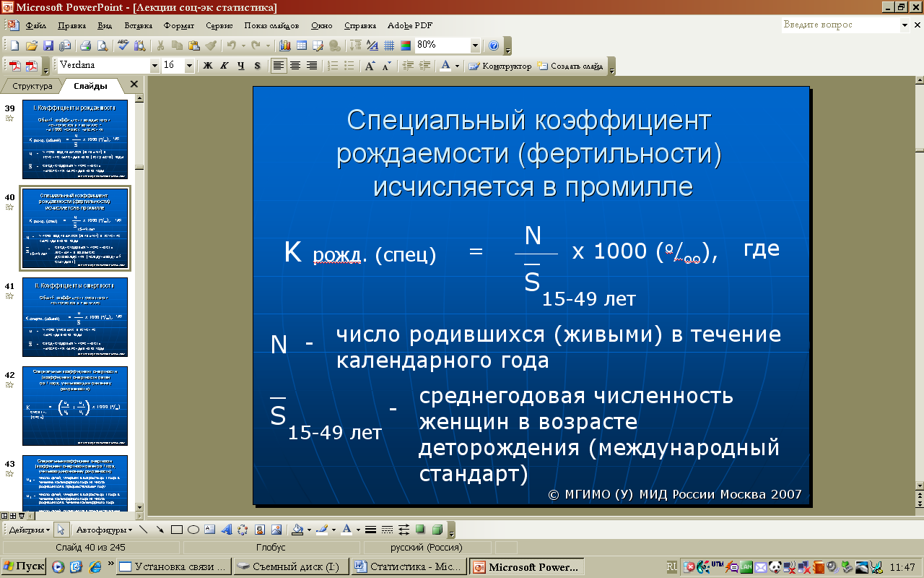Switch to the Структура tab
Viewport: 924px width, 578px height.
tap(32, 86)
